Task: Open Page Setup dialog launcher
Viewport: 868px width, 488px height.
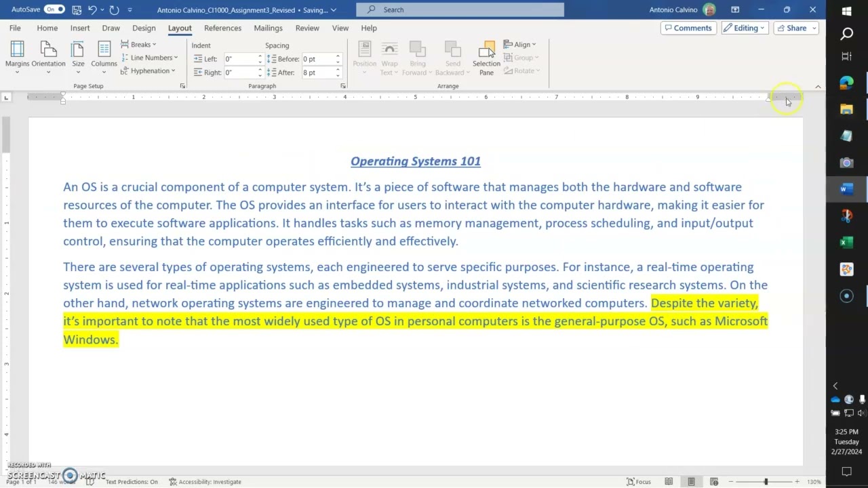Action: [x=182, y=86]
